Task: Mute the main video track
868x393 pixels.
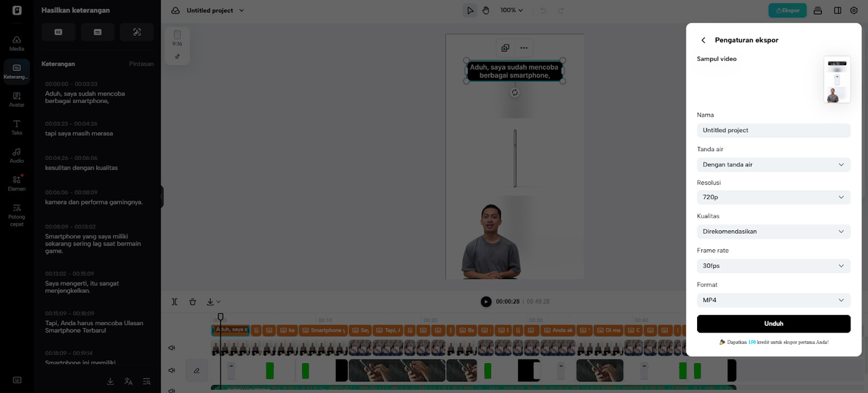Action: point(172,348)
